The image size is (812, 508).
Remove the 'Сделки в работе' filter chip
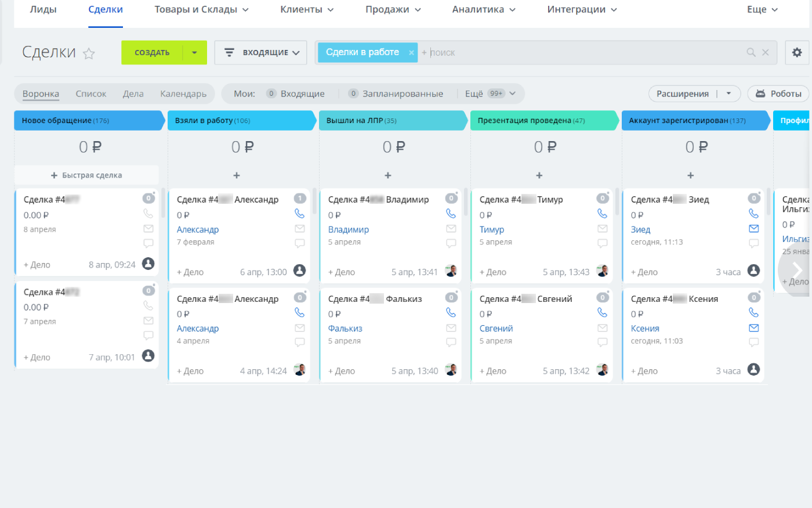(x=411, y=52)
